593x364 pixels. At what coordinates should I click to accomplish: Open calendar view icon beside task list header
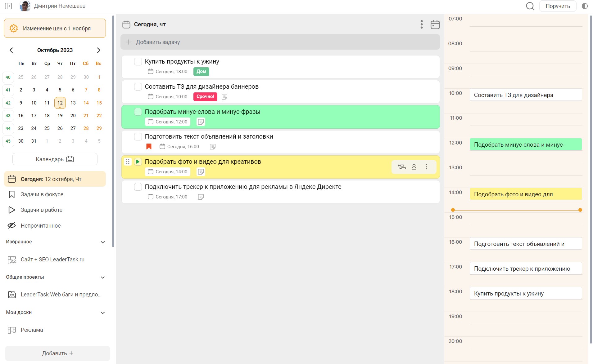pos(435,24)
